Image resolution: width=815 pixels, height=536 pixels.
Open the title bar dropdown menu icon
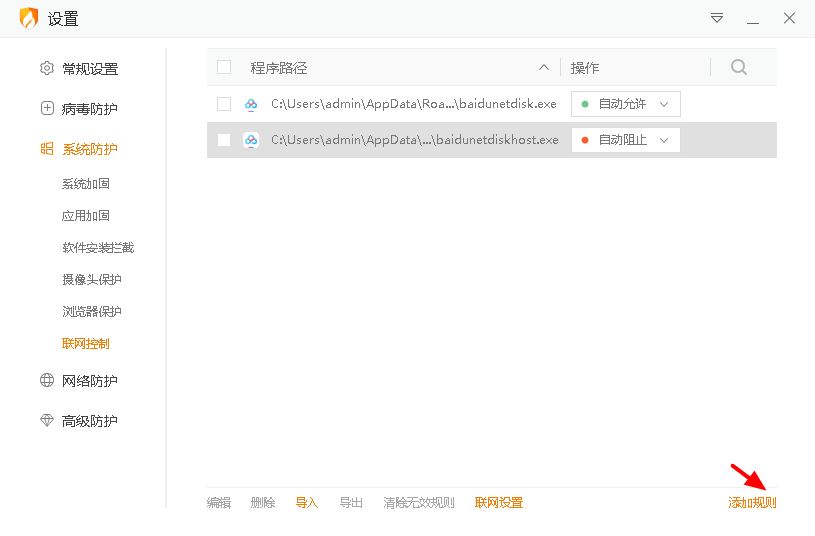coord(717,18)
